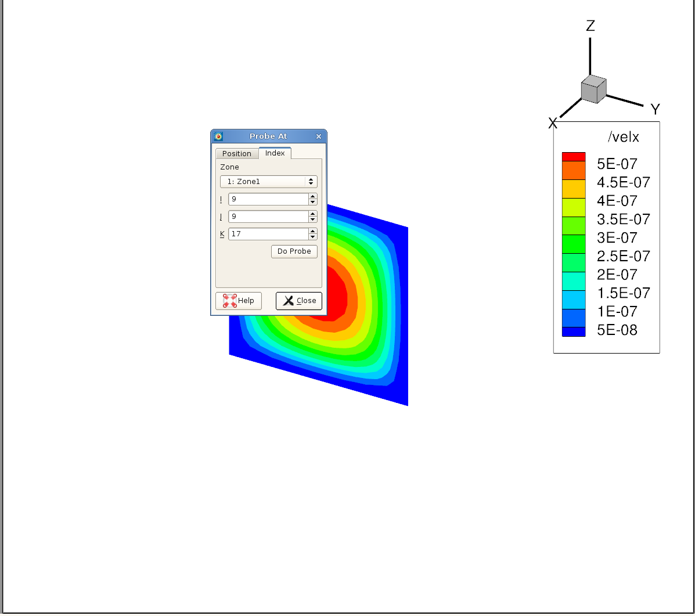
Task: Close the Probe At dialog via titlebar X
Action: pos(318,136)
